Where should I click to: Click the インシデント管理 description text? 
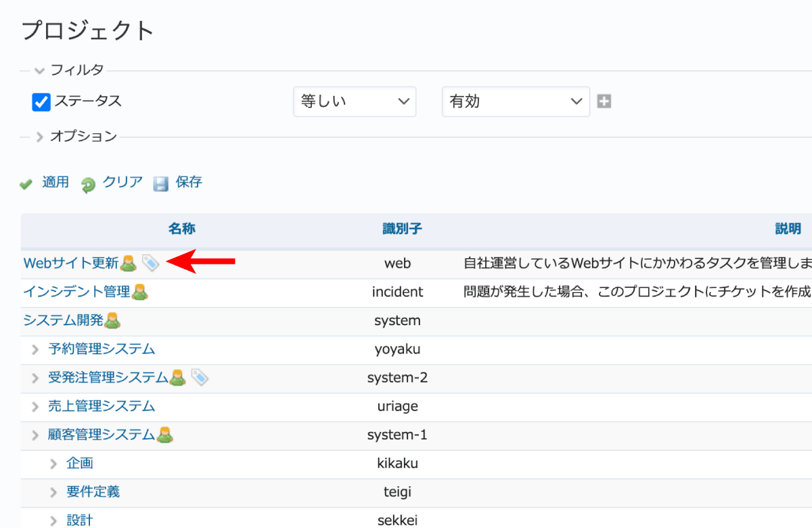(637, 292)
